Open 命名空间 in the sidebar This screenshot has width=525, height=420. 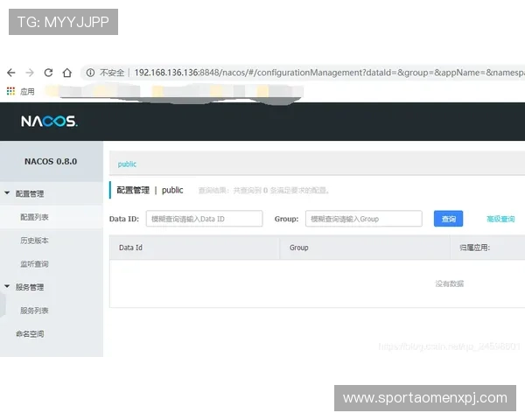click(x=30, y=334)
